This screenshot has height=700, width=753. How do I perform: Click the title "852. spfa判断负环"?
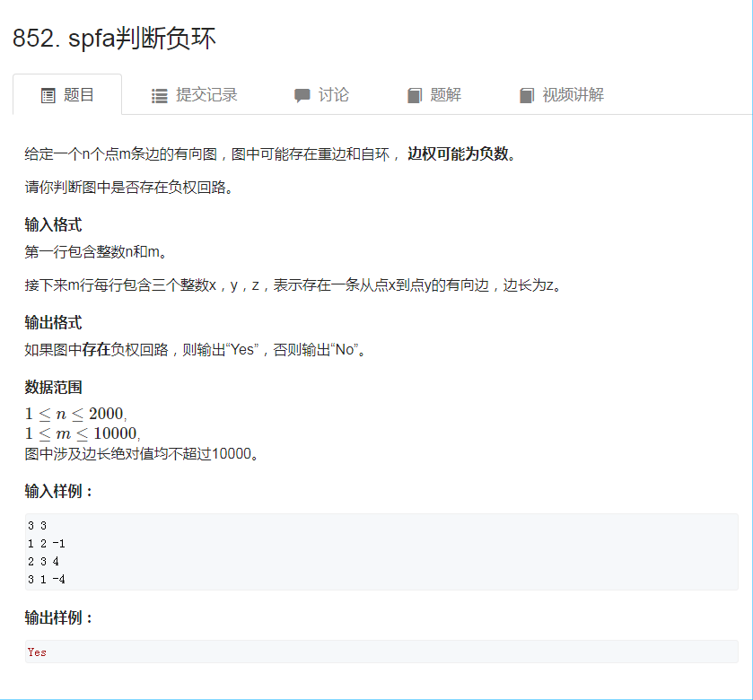coord(114,38)
